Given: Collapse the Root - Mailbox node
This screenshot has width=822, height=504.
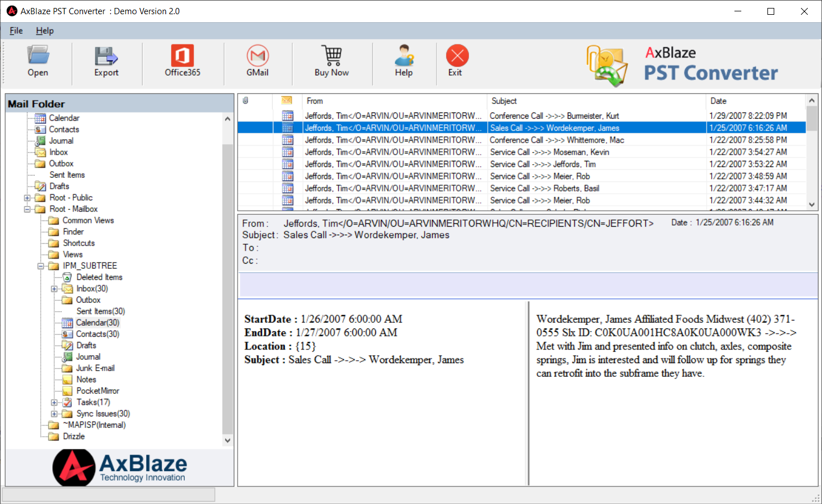Looking at the screenshot, I should pyautogui.click(x=27, y=209).
